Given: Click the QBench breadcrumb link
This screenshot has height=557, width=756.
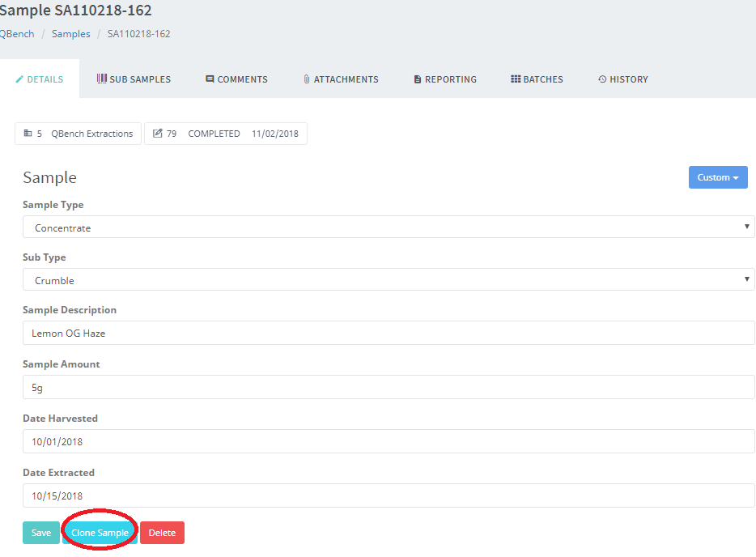Looking at the screenshot, I should coord(16,34).
